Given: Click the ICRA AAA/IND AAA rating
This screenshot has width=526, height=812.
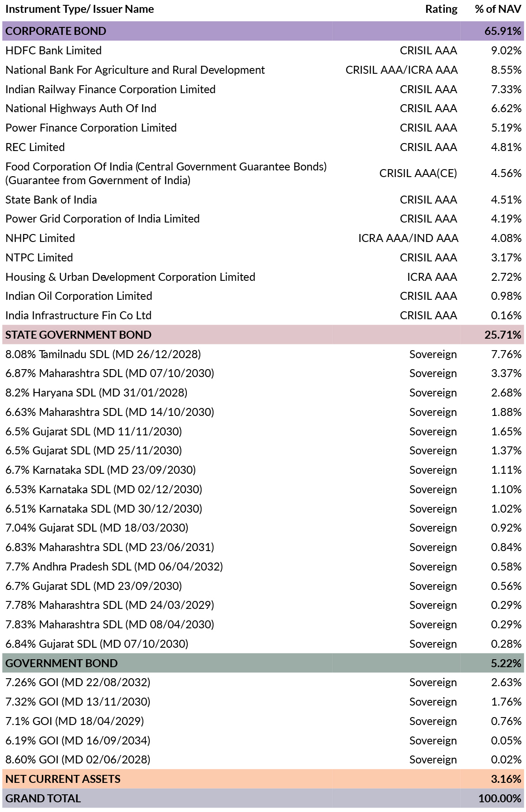Looking at the screenshot, I should click(408, 238).
